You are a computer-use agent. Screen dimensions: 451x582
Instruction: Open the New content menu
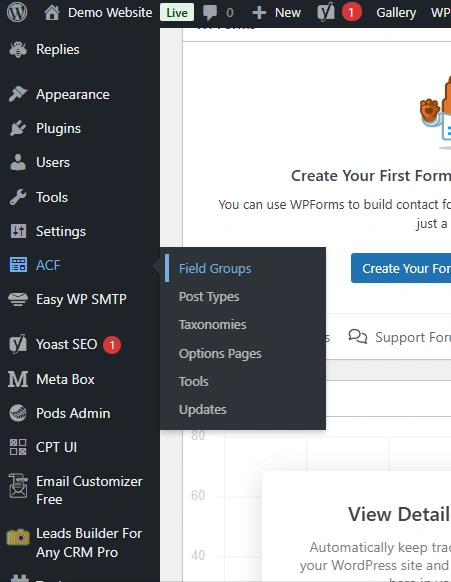[x=288, y=13]
